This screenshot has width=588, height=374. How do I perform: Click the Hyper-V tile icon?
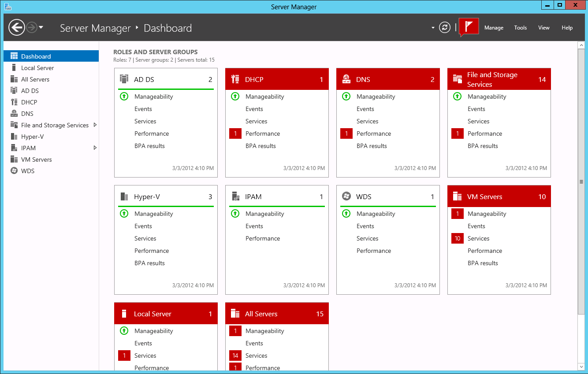pos(124,196)
